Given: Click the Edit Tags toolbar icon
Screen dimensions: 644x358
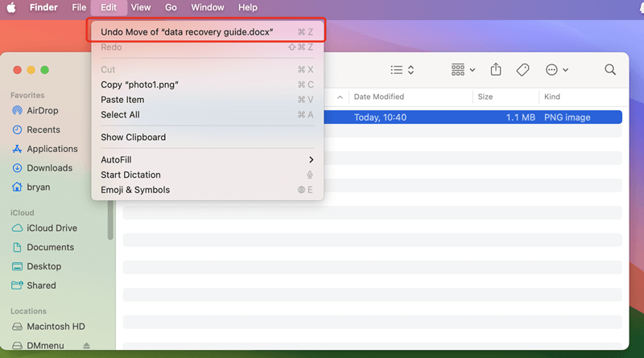Looking at the screenshot, I should [522, 70].
